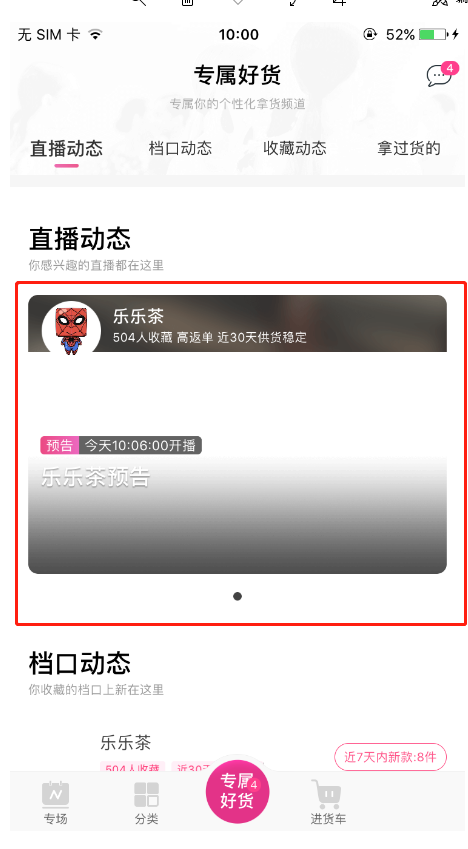Open 乐乐茶 entry under 档口动态
This screenshot has height=849, width=468.
click(125, 742)
